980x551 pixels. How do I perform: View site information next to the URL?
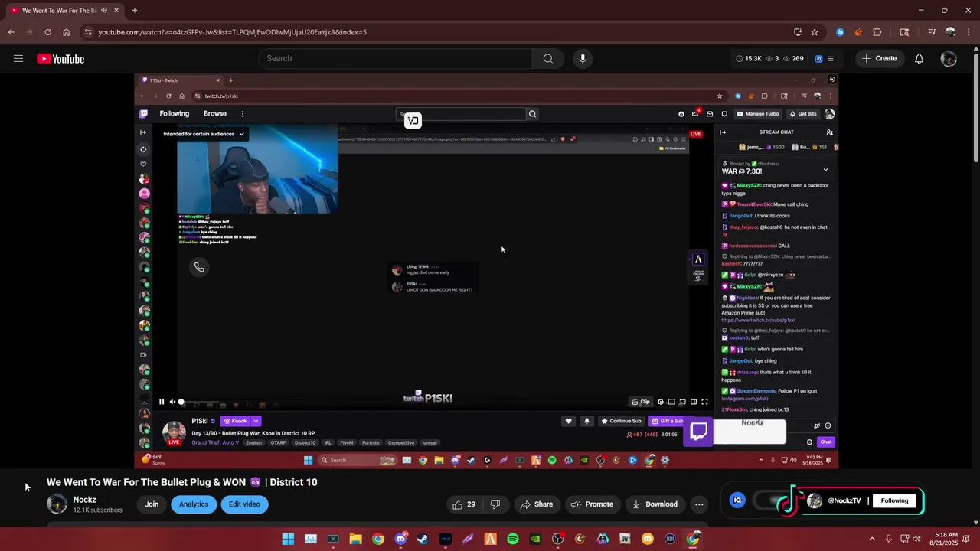point(89,32)
